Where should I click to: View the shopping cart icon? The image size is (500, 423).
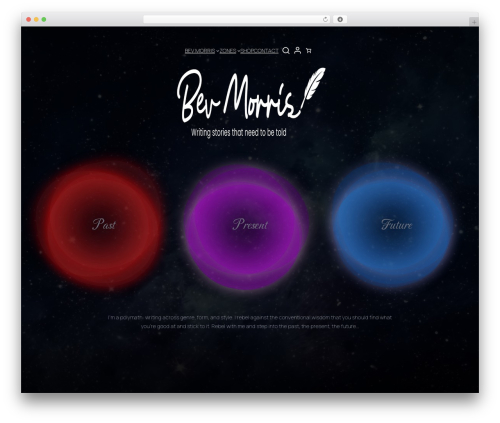click(309, 51)
